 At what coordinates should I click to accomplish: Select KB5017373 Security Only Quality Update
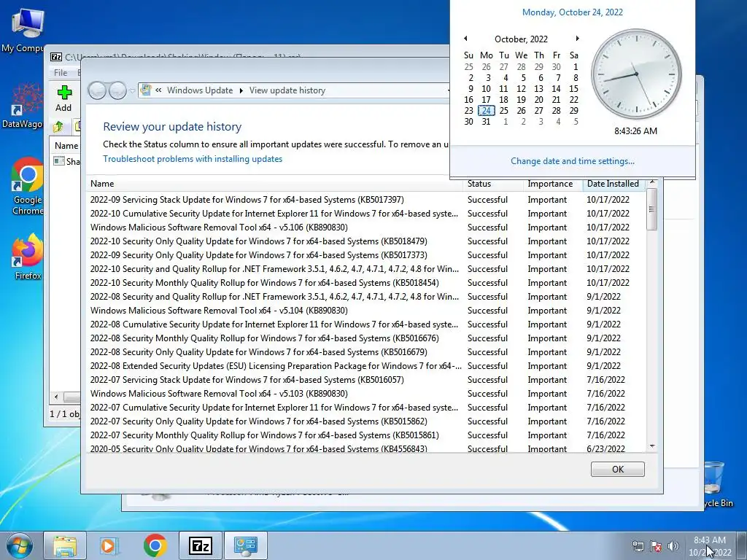(365, 254)
